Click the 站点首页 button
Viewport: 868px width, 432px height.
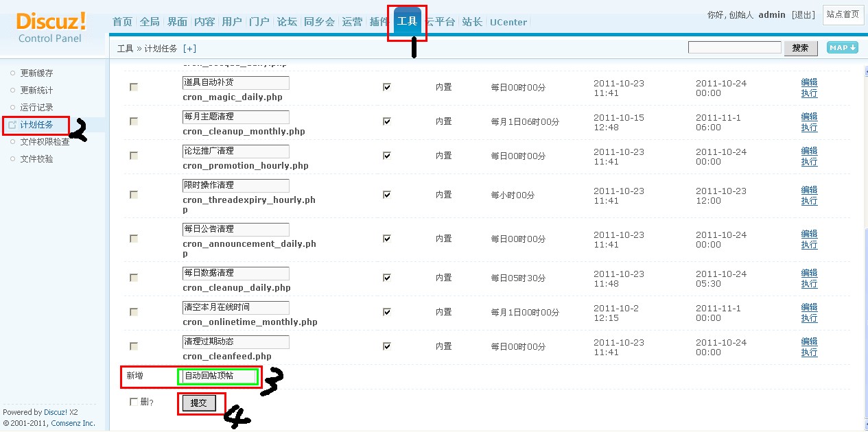point(843,14)
